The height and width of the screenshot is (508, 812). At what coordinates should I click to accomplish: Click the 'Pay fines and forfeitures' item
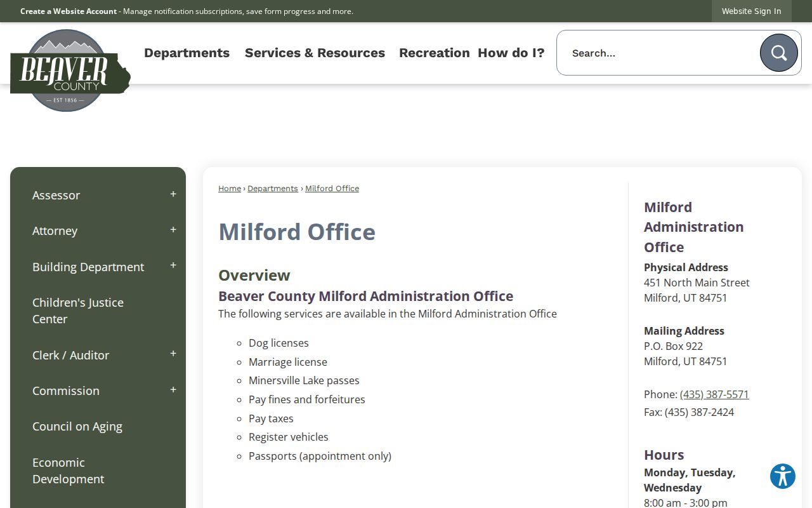307,399
